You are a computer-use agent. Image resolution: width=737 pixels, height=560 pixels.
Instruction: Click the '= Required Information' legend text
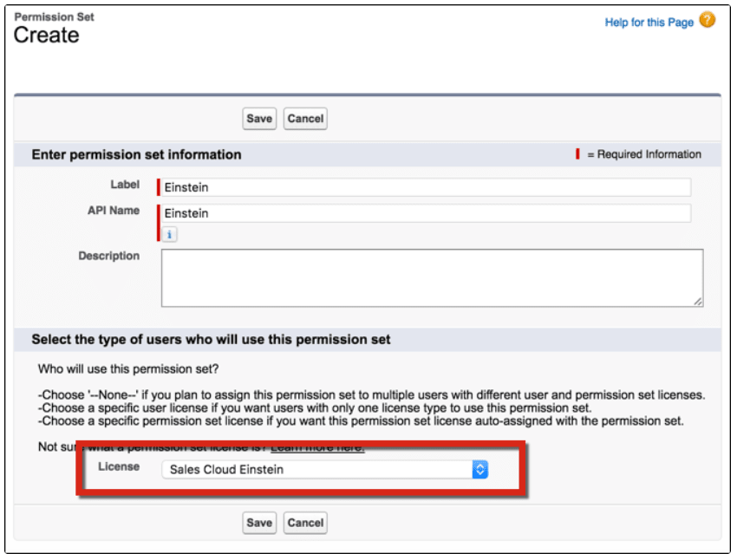point(644,154)
